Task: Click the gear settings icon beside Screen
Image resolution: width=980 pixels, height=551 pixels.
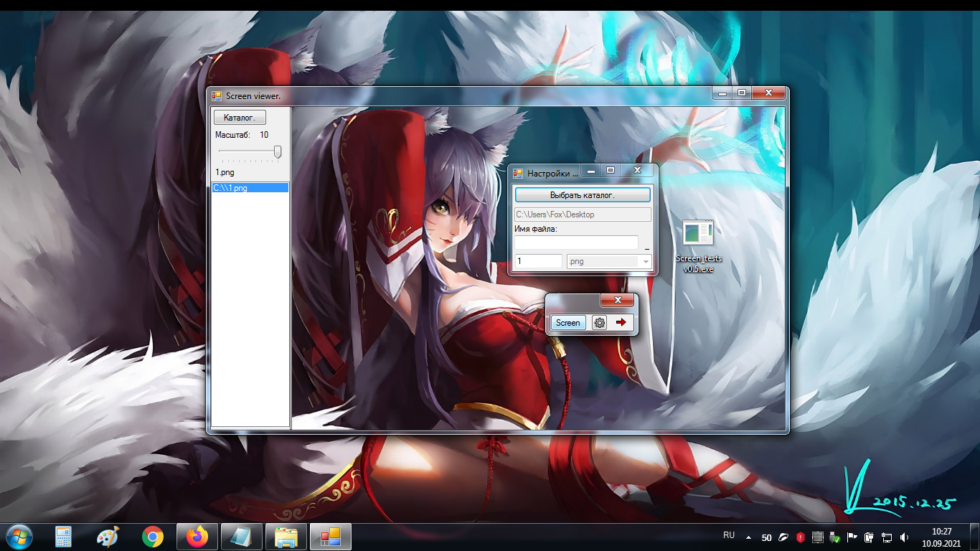Action: pyautogui.click(x=600, y=323)
